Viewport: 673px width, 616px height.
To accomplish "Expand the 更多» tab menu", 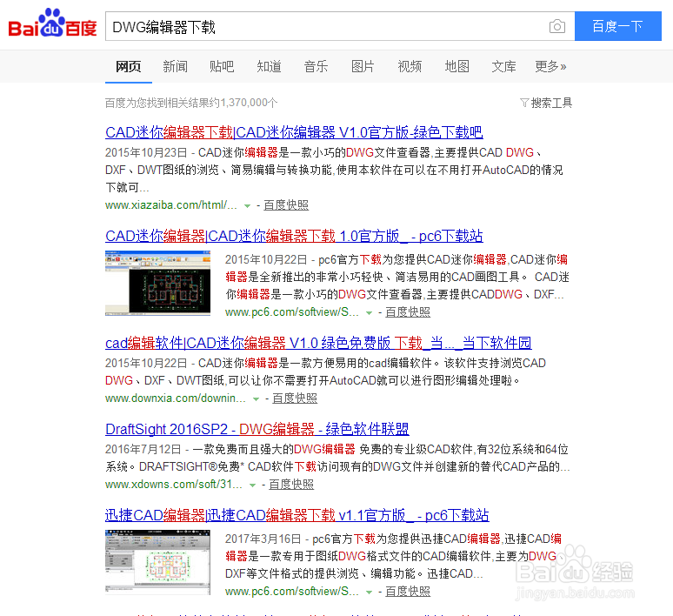I will coord(550,67).
